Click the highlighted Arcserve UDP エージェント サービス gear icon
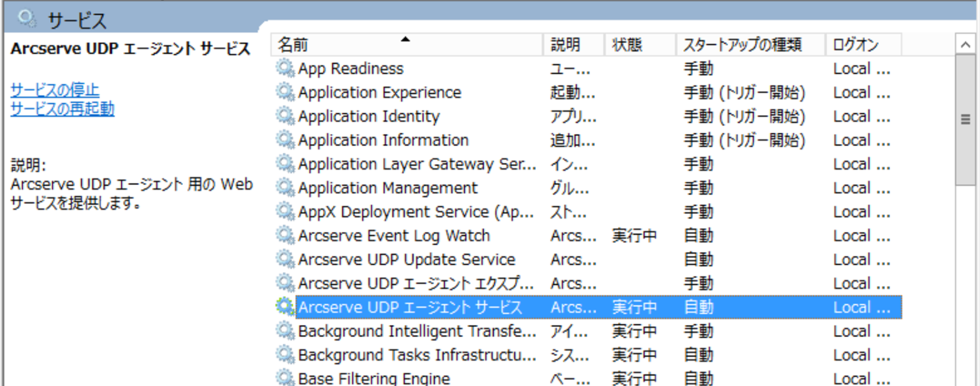Screen dimensions: 980x386 tap(285, 306)
